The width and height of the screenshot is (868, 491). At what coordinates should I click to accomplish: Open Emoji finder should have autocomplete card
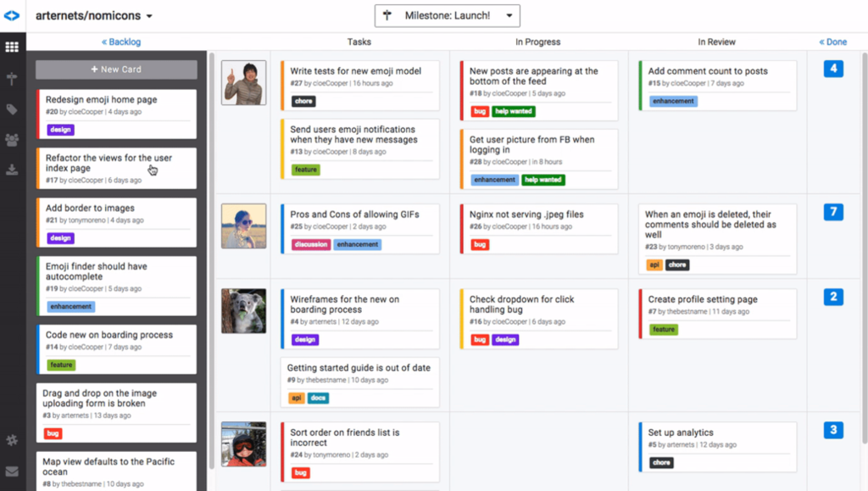click(116, 286)
